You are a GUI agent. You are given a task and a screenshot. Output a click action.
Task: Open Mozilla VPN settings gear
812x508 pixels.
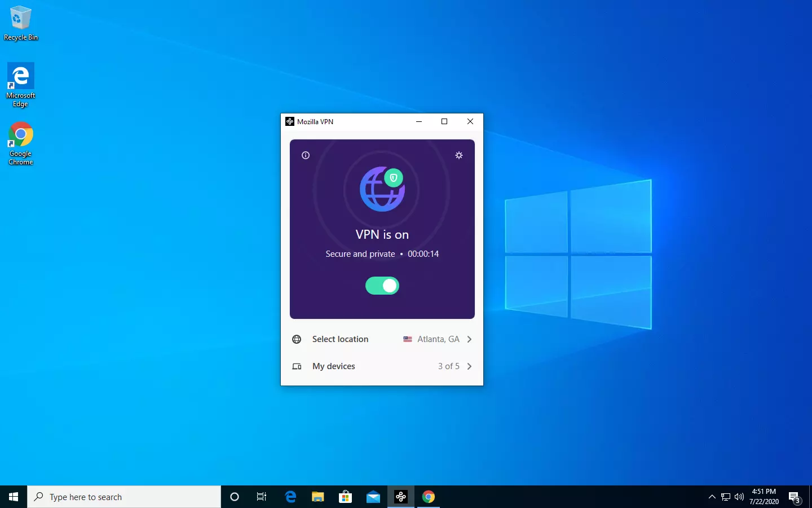click(x=459, y=155)
